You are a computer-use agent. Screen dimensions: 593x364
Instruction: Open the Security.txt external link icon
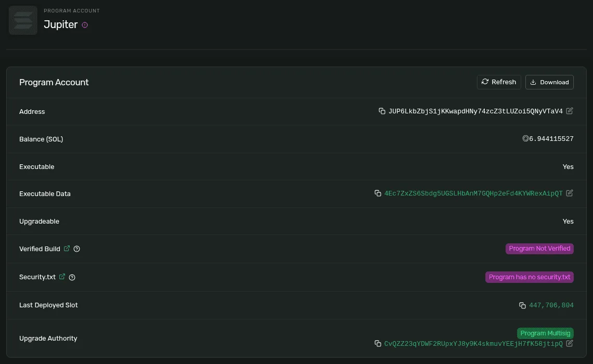coord(62,277)
